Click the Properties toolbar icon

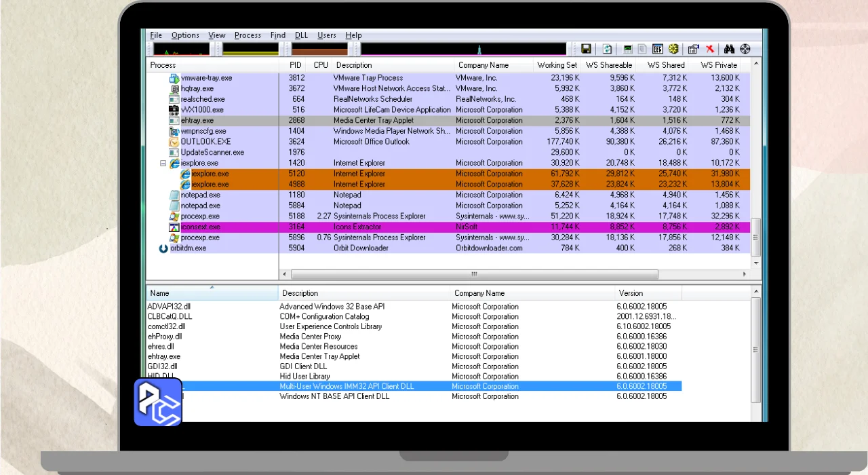pos(693,49)
